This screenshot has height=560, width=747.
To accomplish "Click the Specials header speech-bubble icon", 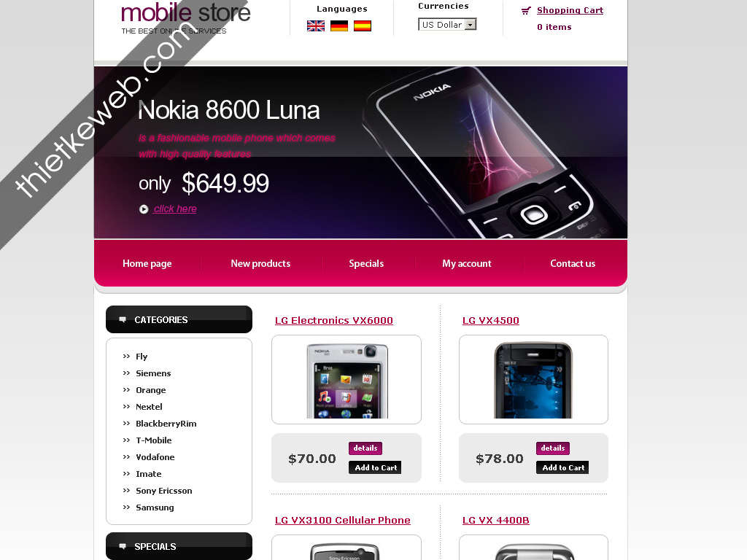I will [123, 546].
